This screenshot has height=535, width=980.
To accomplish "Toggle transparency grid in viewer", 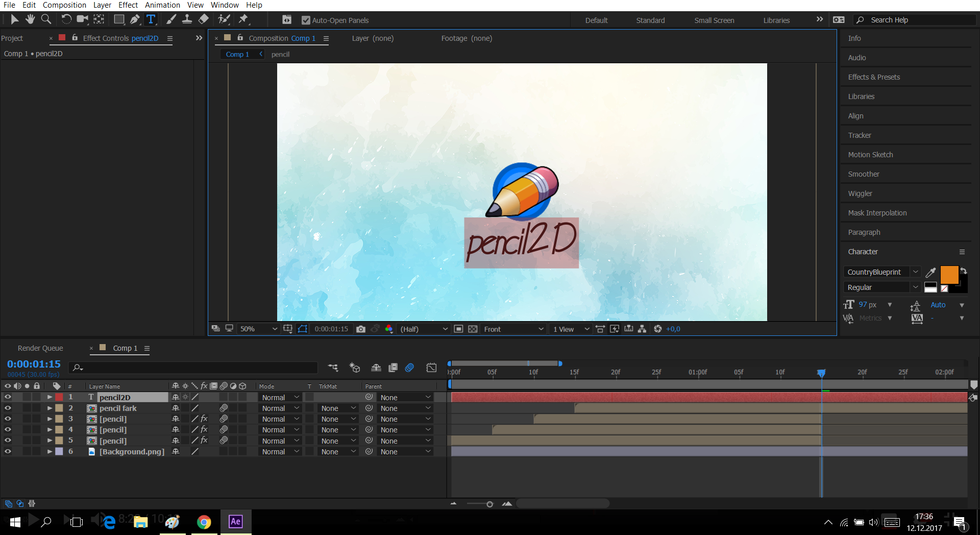I will [x=473, y=329].
